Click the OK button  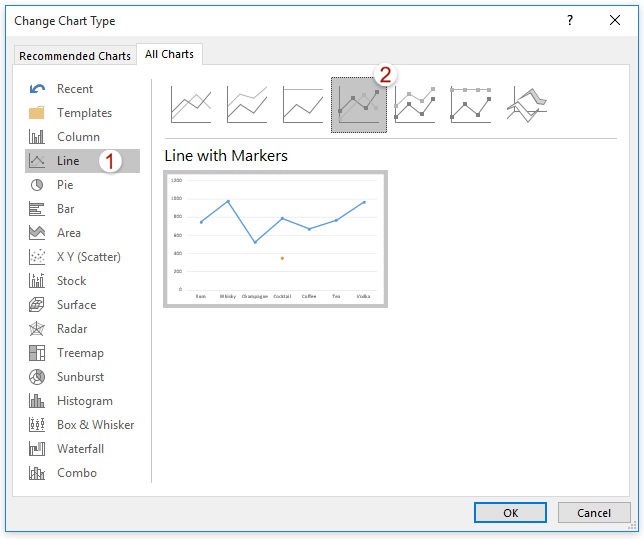510,513
